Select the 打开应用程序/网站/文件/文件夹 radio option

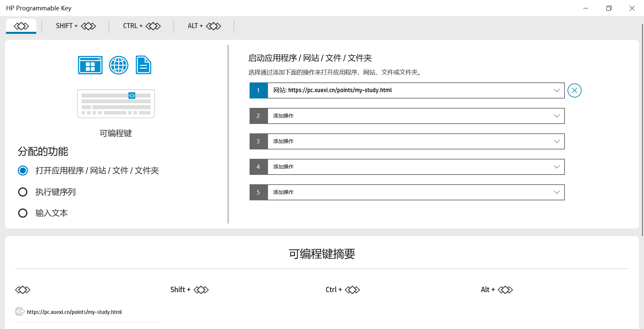22,171
